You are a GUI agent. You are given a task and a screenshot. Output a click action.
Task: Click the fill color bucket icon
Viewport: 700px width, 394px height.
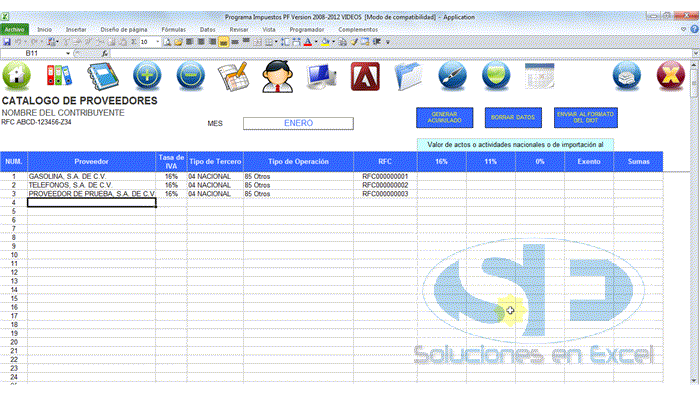pos(325,42)
